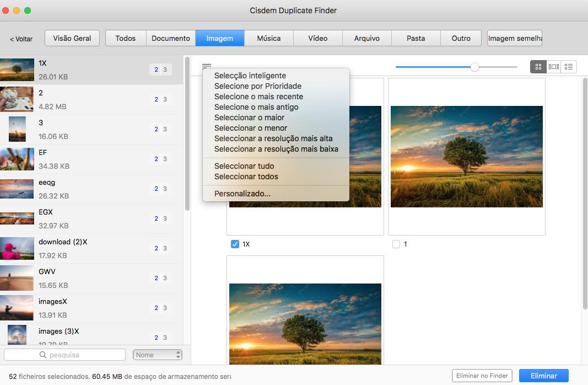Switch to side-by-side comparison view
Screen dimensions: 588x385
coord(553,67)
